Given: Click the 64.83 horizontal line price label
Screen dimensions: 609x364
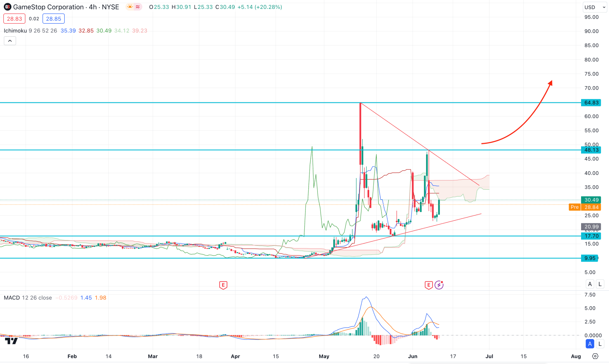Looking at the screenshot, I should pos(591,103).
